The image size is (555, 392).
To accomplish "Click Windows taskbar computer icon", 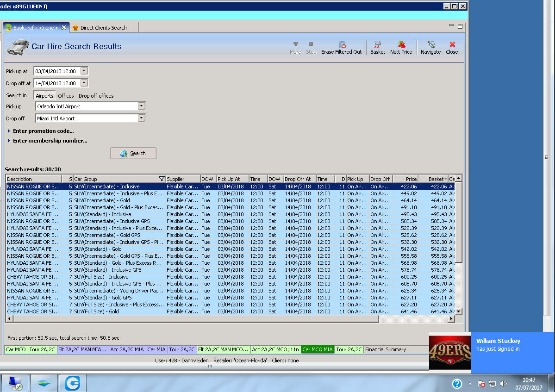I will [15, 383].
